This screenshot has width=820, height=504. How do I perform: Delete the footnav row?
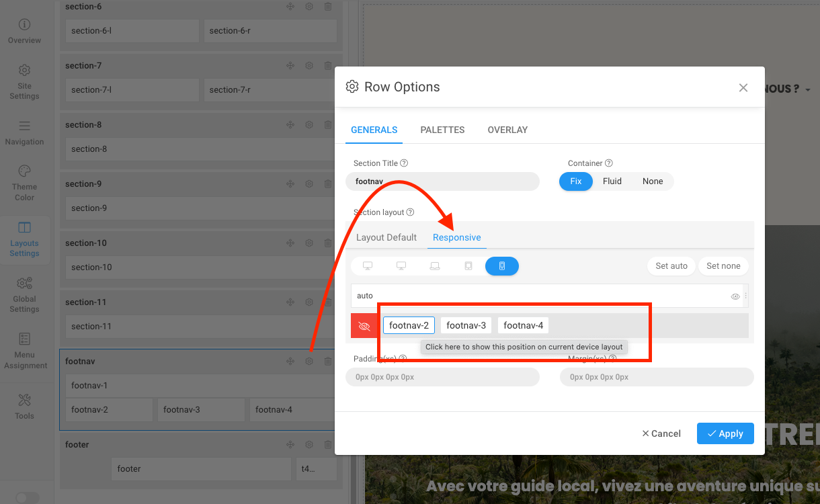click(x=328, y=362)
